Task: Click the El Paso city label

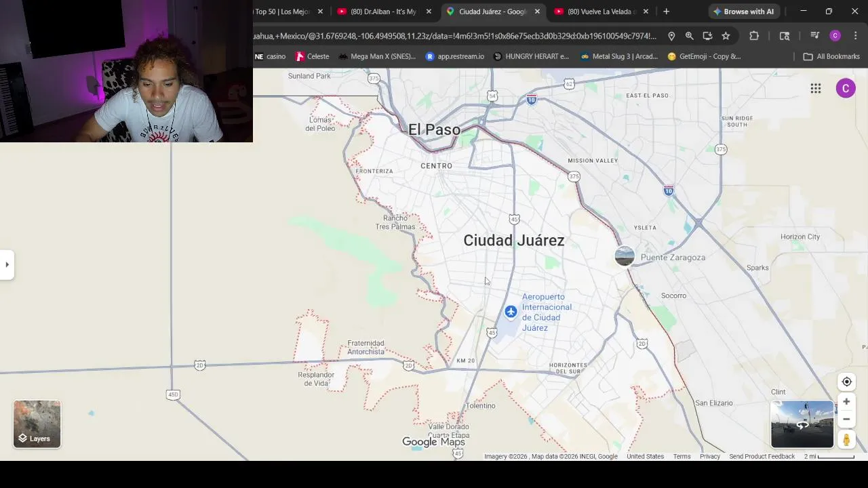Action: [434, 129]
